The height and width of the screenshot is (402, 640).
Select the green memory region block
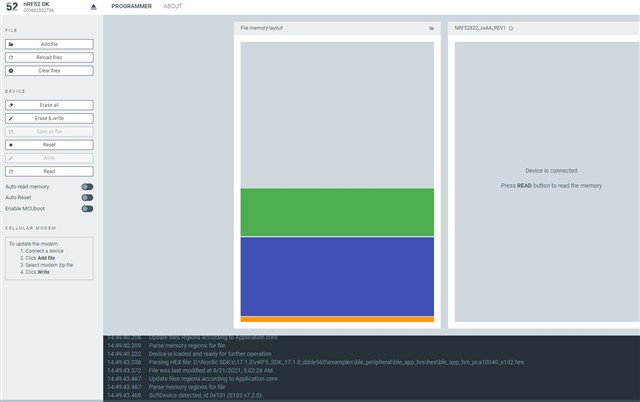[337, 212]
